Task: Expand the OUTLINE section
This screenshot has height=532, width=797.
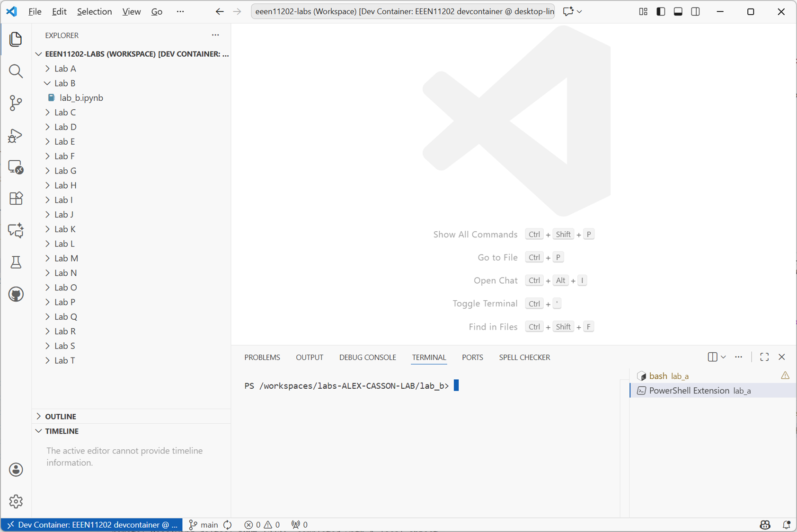Action: click(x=61, y=417)
